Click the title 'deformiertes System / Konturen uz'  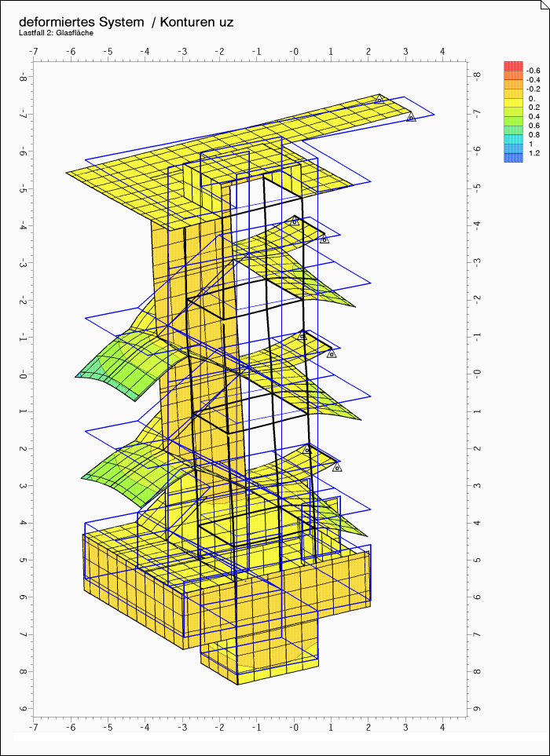point(126,22)
